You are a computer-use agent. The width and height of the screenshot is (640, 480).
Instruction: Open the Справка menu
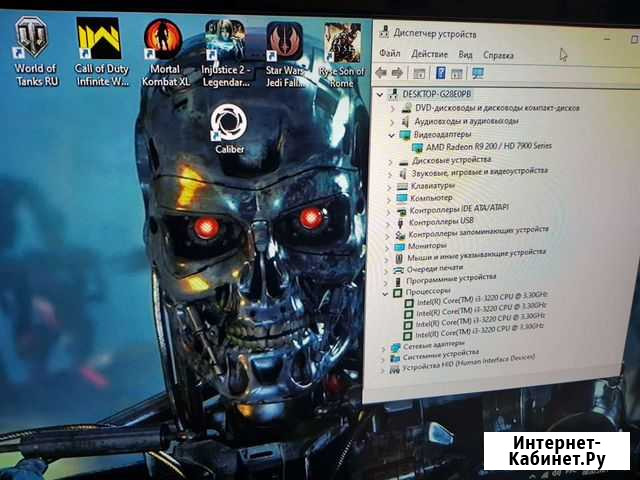(x=498, y=55)
